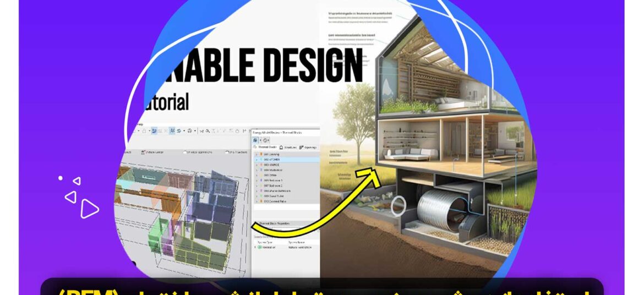The height and width of the screenshot is (295, 644).
Task: Expand the 002 KITCHEN block arrow
Action: coord(256,160)
